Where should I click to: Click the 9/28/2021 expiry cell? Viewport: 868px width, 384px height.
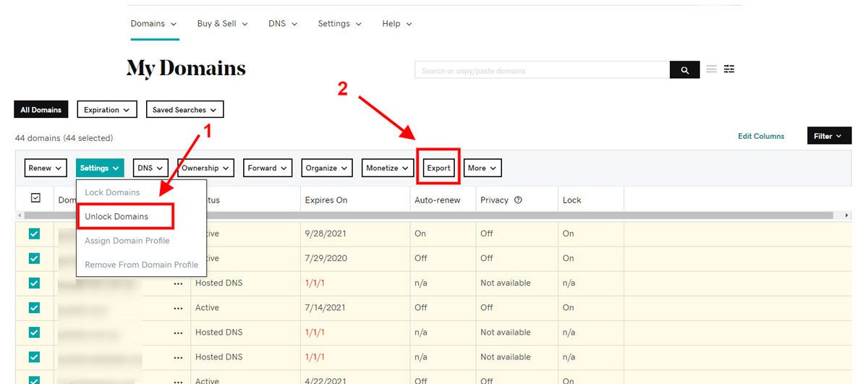click(325, 234)
